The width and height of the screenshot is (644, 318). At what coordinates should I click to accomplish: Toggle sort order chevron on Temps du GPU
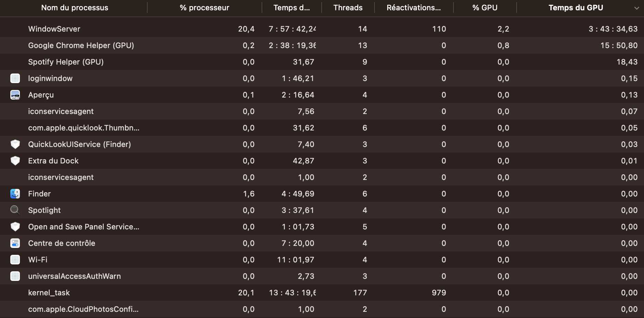coord(636,8)
